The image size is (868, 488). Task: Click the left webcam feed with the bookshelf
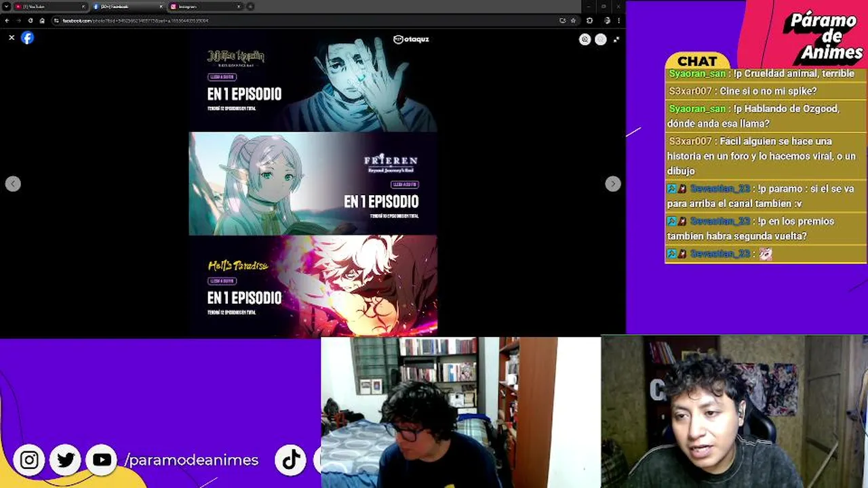(x=460, y=412)
